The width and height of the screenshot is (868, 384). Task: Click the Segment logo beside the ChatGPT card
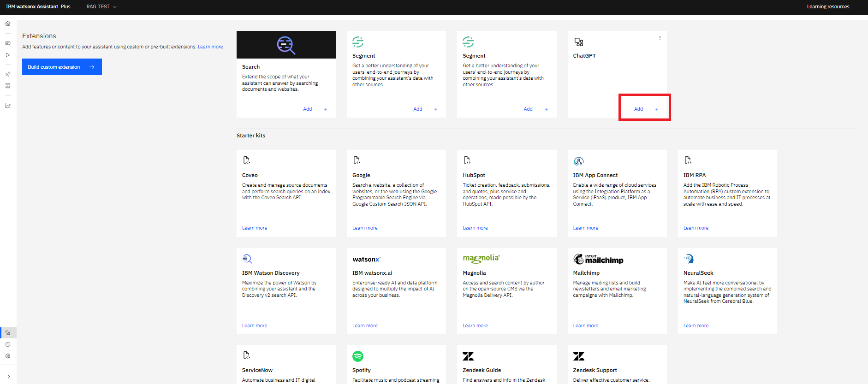coord(468,42)
